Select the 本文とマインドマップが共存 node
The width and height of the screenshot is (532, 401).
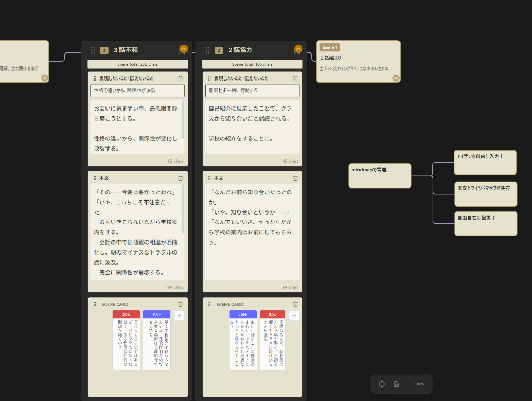[486, 194]
